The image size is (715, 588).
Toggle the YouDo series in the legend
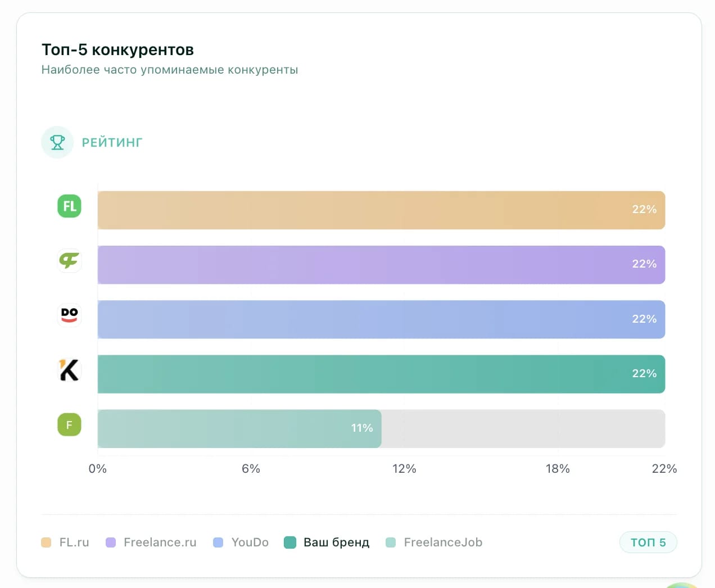point(241,542)
